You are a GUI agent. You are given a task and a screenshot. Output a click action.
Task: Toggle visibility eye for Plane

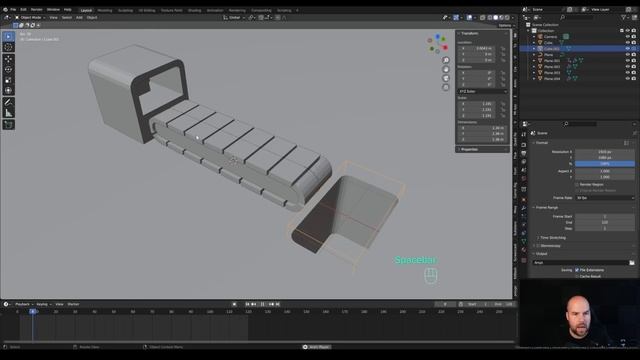[628, 55]
